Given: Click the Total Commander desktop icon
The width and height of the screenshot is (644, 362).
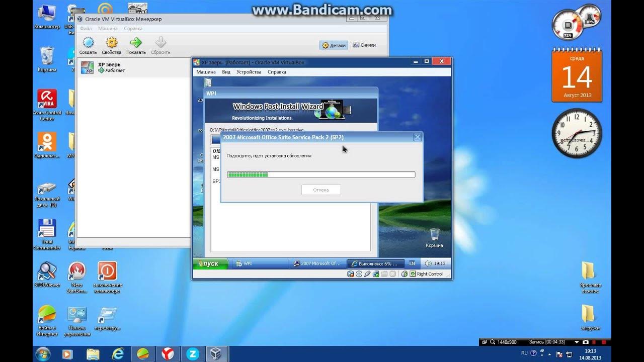Looking at the screenshot, I should [47, 235].
